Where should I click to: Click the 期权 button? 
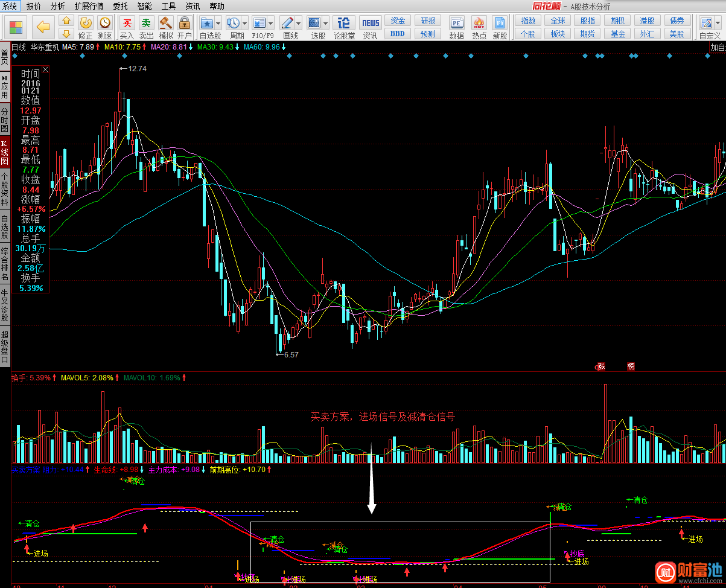[x=617, y=21]
